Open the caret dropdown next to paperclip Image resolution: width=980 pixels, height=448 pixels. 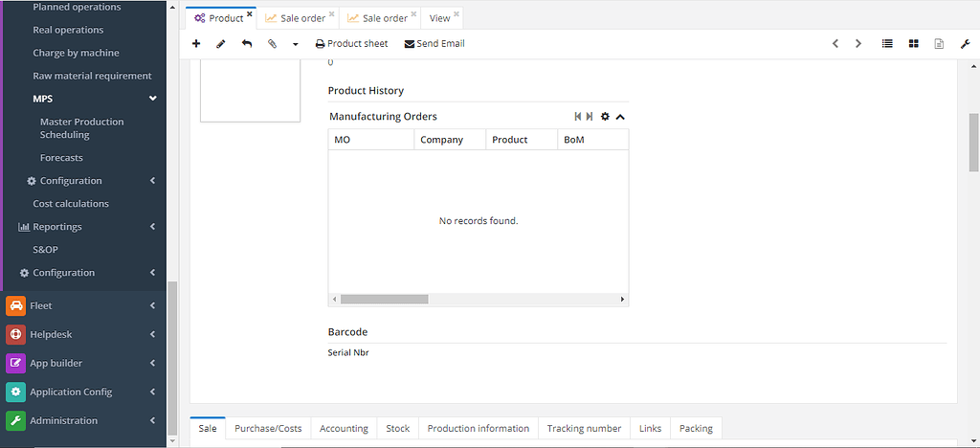[296, 44]
